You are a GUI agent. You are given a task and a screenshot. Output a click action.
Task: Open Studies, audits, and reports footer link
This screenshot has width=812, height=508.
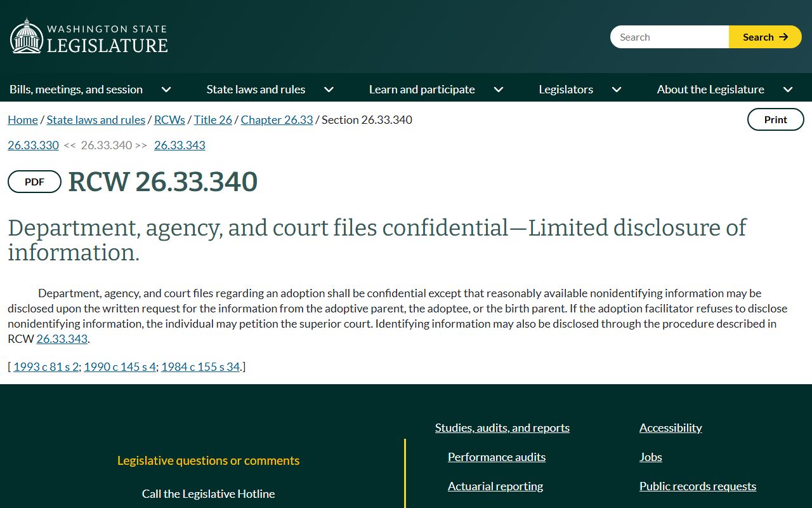point(502,427)
